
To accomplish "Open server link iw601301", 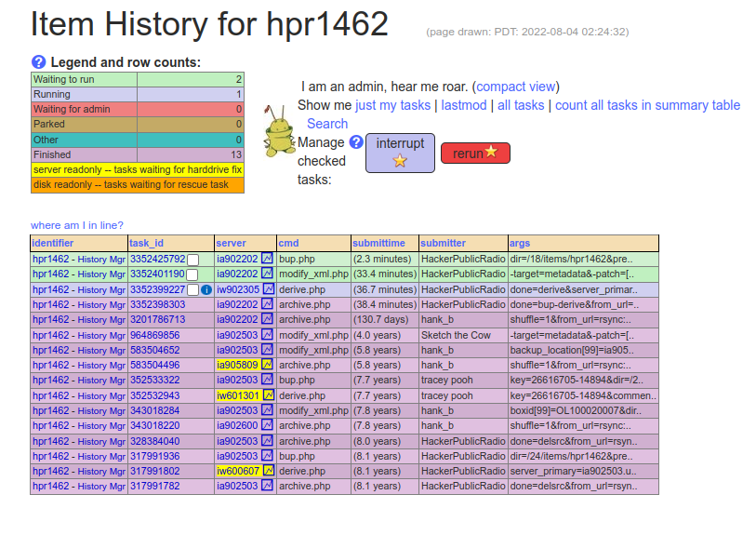I will pos(238,395).
